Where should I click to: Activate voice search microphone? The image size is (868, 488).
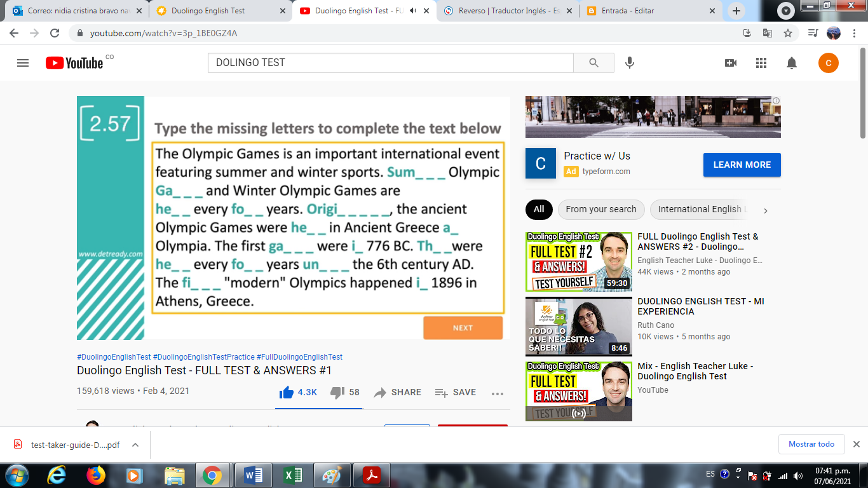point(630,63)
